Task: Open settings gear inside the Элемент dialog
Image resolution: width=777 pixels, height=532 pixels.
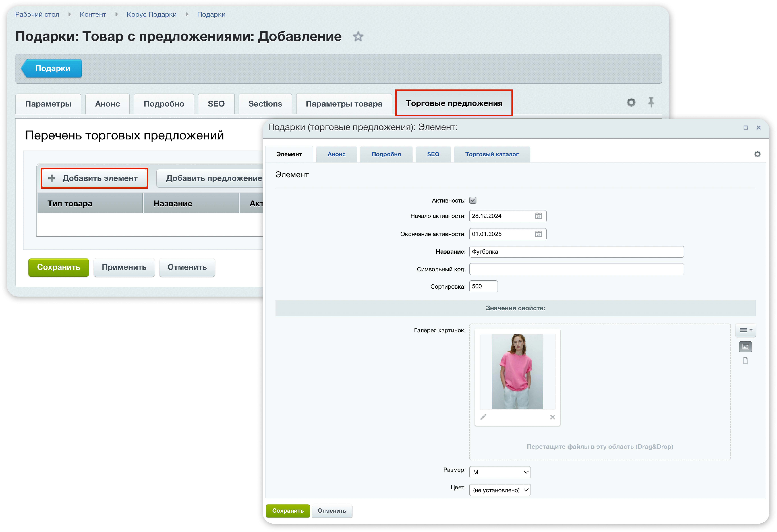Action: click(x=757, y=154)
